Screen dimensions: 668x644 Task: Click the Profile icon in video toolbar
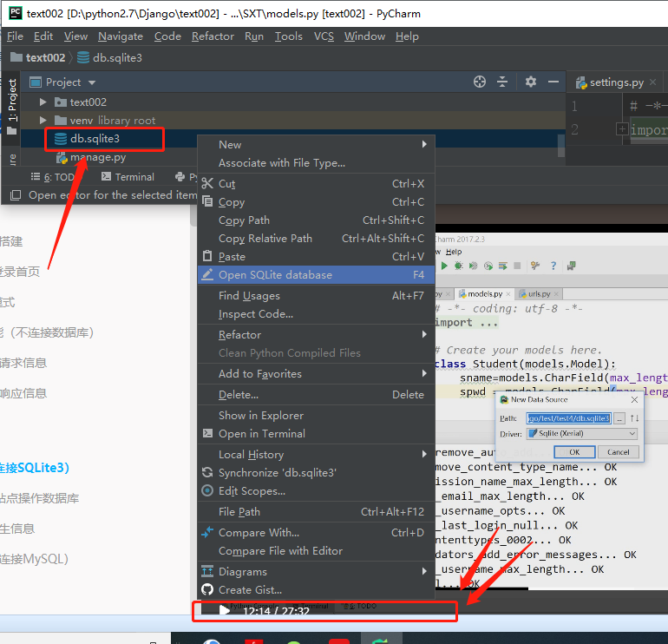click(x=488, y=266)
